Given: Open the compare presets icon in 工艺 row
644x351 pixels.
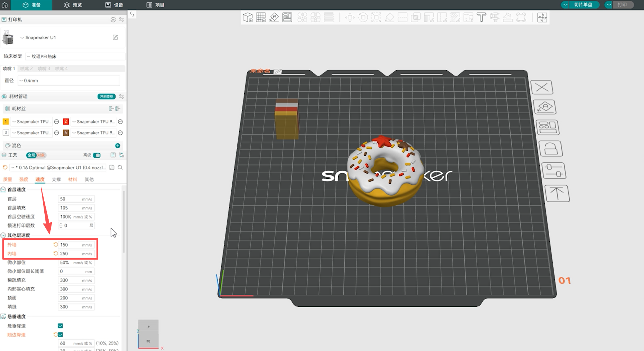Looking at the screenshot, I should (121, 155).
